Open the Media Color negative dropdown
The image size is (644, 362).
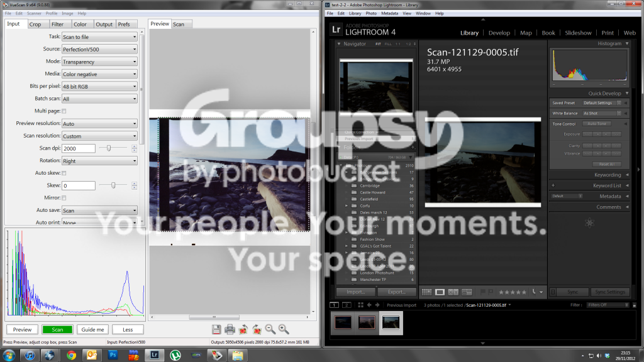point(99,74)
